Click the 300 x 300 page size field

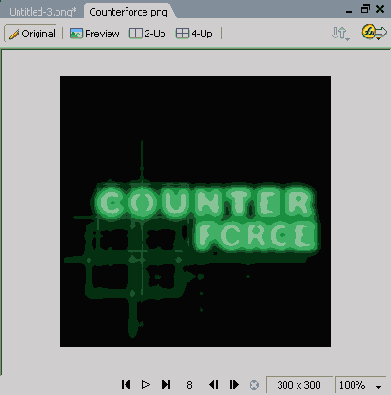tap(299, 385)
